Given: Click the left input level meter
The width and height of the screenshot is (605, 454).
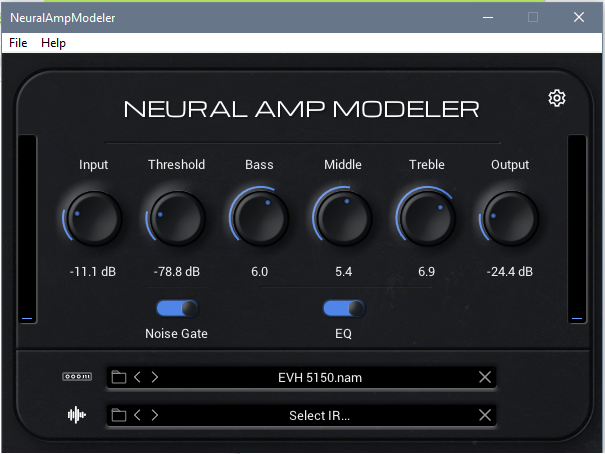Looking at the screenshot, I should [27, 229].
